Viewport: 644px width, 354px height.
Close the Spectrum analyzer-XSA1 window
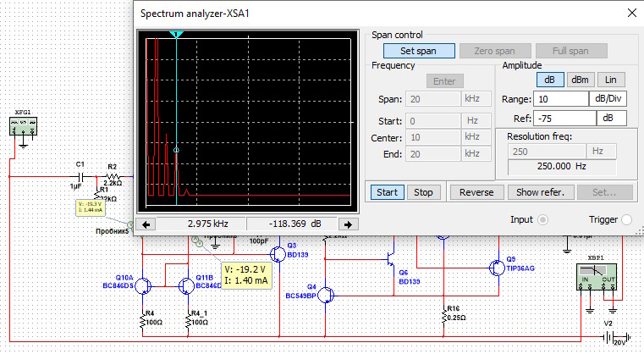tap(630, 14)
